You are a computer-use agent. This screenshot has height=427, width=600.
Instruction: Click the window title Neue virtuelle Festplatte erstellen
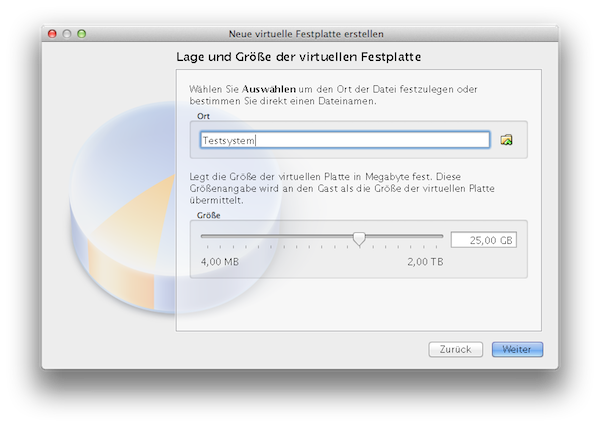point(306,34)
